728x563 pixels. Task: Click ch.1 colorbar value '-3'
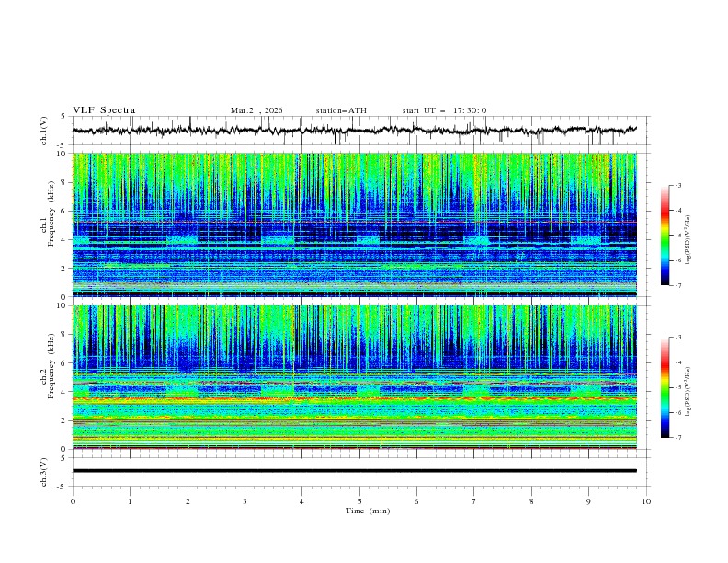(677, 185)
